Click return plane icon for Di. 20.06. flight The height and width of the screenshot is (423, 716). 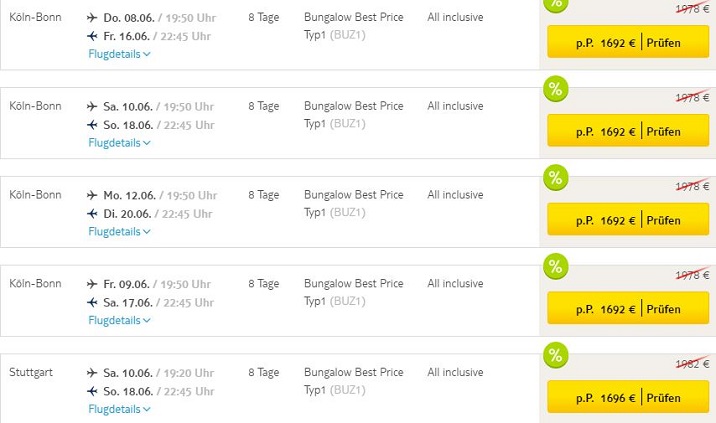[x=93, y=214]
